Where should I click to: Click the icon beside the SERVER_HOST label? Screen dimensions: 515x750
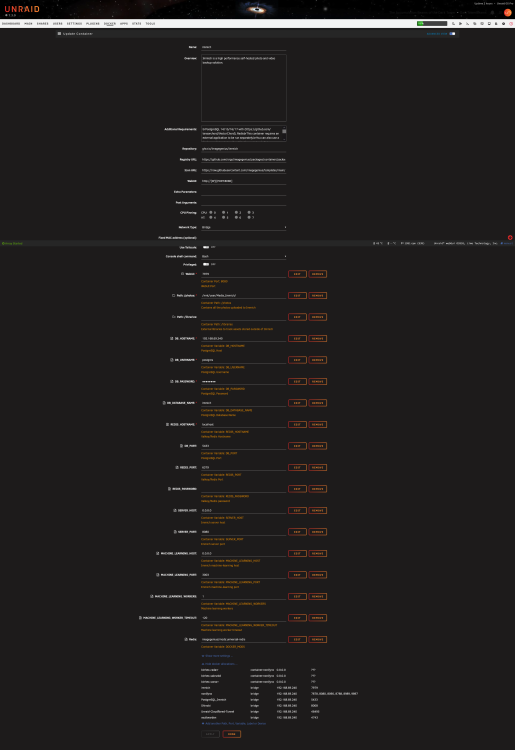[x=175, y=510]
